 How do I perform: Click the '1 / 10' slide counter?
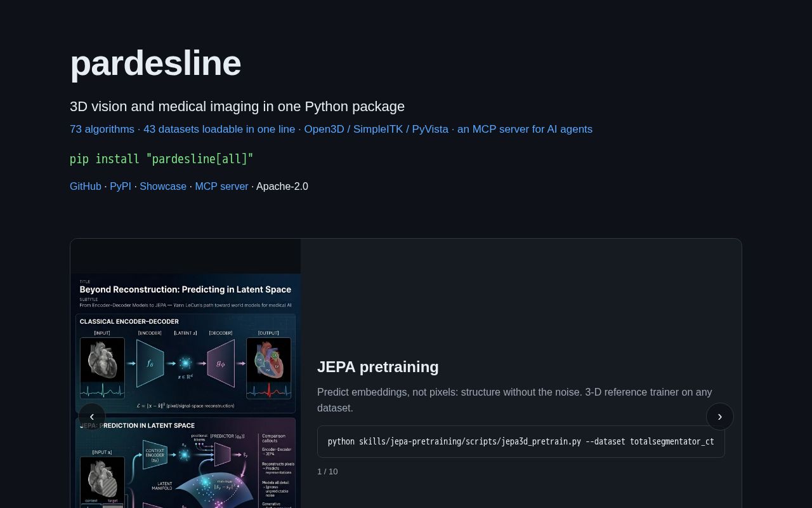[x=327, y=471]
